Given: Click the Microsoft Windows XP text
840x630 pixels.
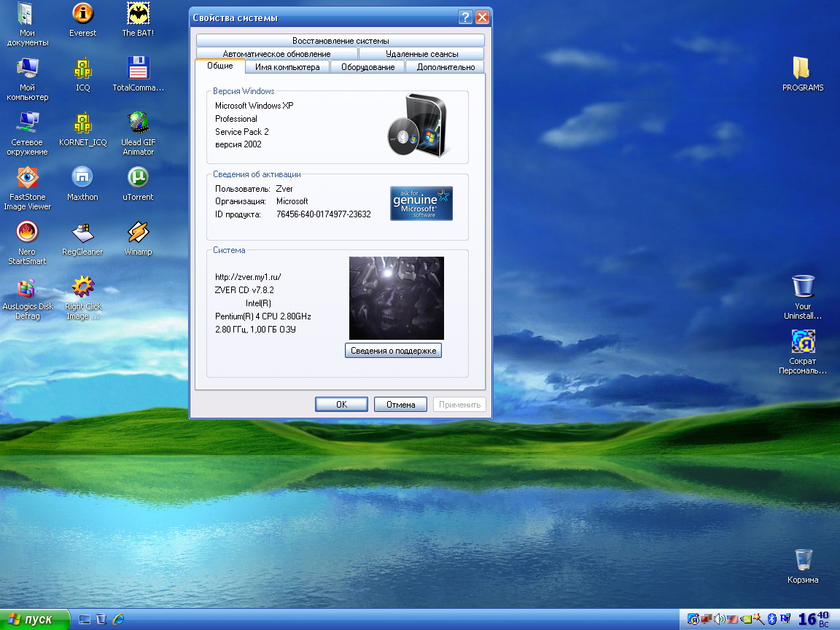Looking at the screenshot, I should (x=254, y=106).
